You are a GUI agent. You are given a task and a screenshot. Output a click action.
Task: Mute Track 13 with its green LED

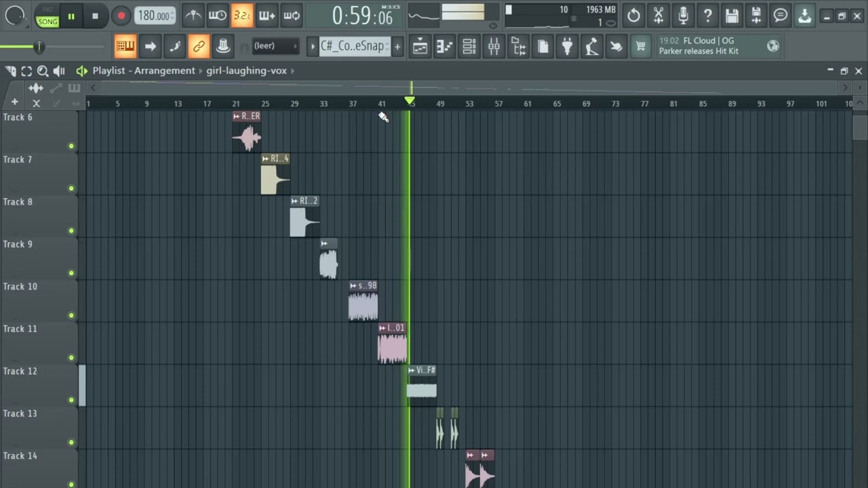point(71,443)
